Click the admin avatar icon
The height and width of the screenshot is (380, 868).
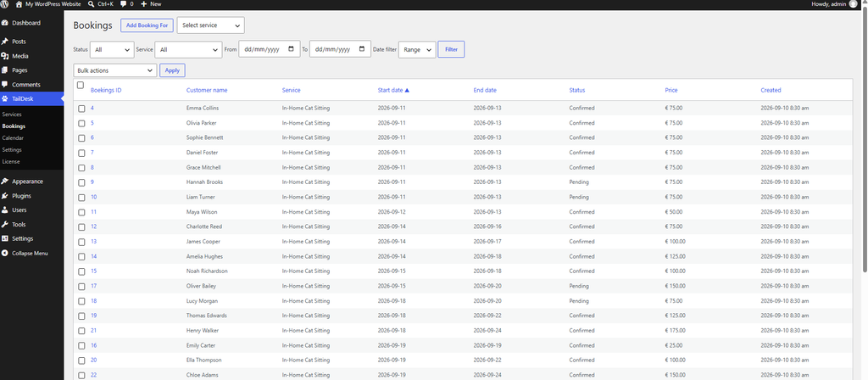[853, 4]
